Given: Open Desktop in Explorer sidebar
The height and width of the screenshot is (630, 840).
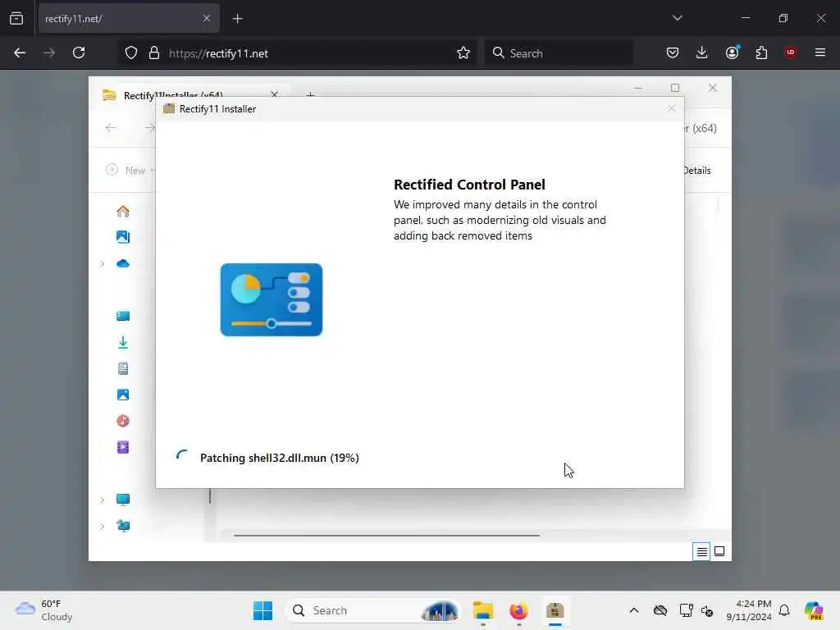Looking at the screenshot, I should (123, 316).
